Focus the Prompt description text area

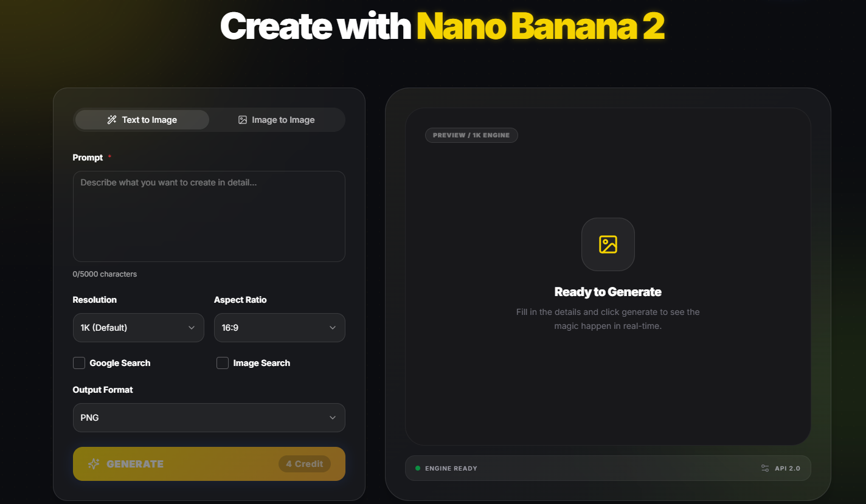[209, 216]
